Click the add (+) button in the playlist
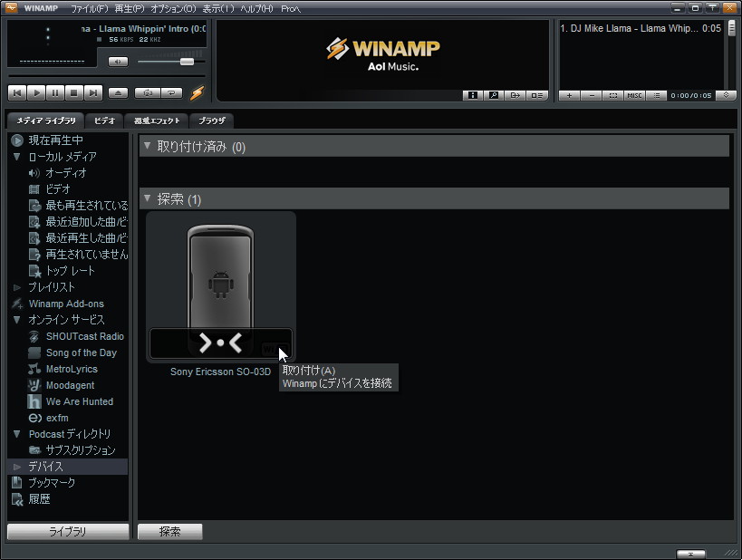Viewport: 742px width, 560px height. (x=569, y=93)
